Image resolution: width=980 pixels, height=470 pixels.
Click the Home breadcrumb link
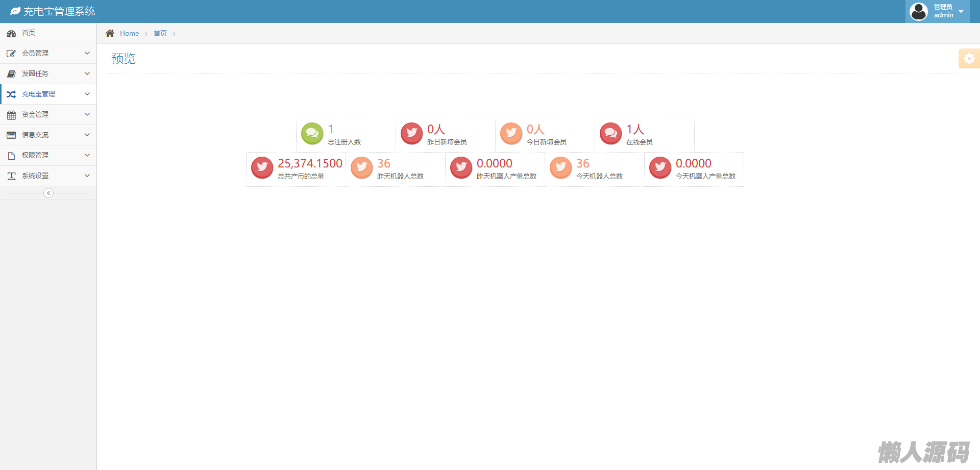[x=129, y=33]
